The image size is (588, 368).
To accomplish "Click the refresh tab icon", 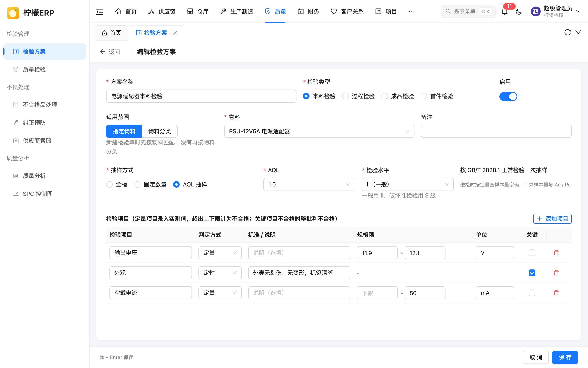I will pos(567,32).
